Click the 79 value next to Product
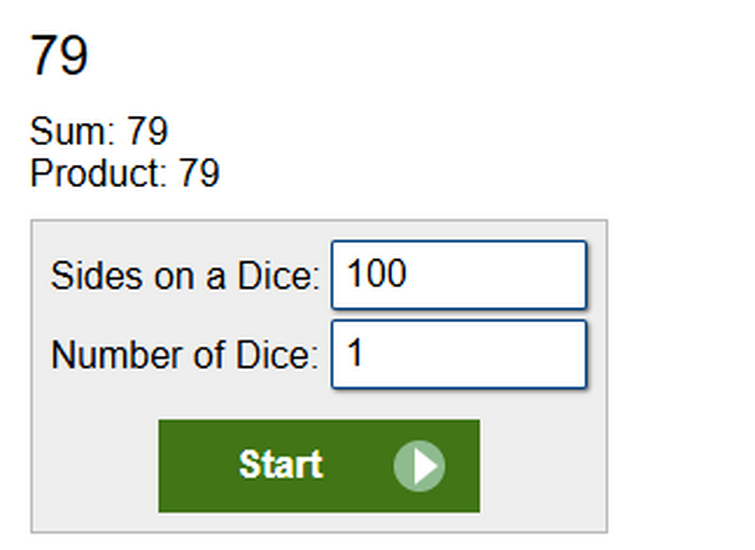755x550 pixels. (199, 173)
